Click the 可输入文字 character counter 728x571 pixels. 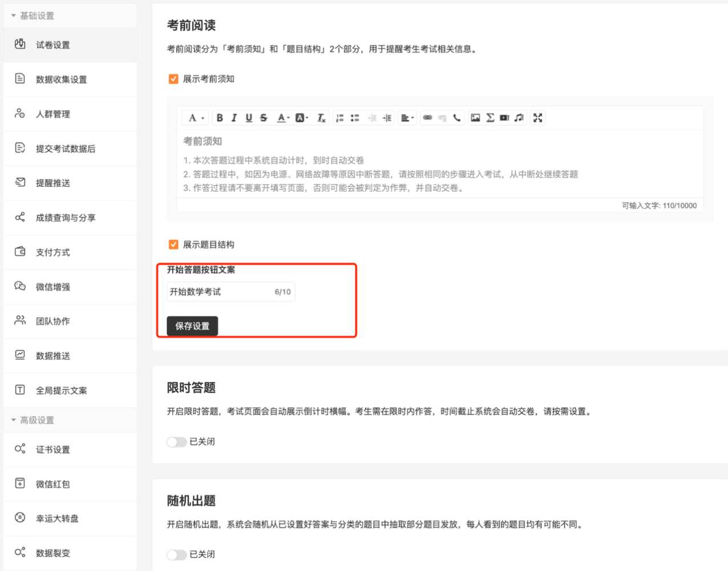659,206
